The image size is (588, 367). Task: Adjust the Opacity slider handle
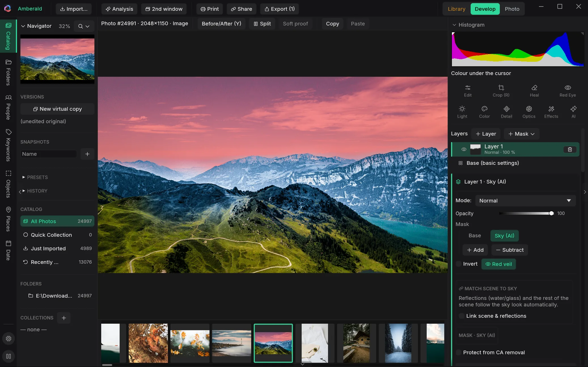tap(551, 213)
